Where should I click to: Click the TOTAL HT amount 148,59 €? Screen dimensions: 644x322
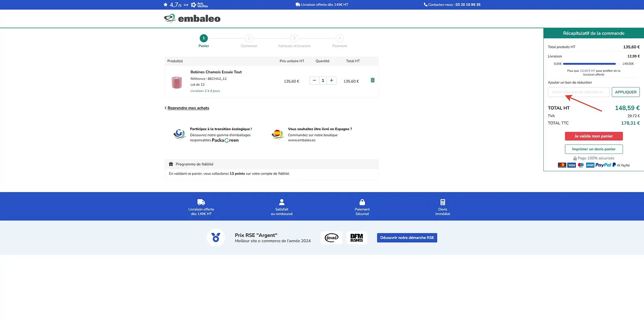coord(627,108)
